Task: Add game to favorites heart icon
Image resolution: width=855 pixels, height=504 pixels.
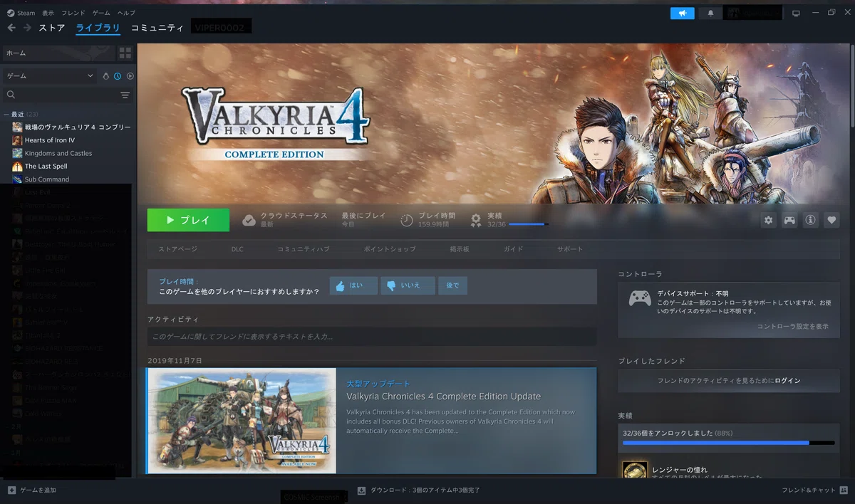Action: (831, 221)
